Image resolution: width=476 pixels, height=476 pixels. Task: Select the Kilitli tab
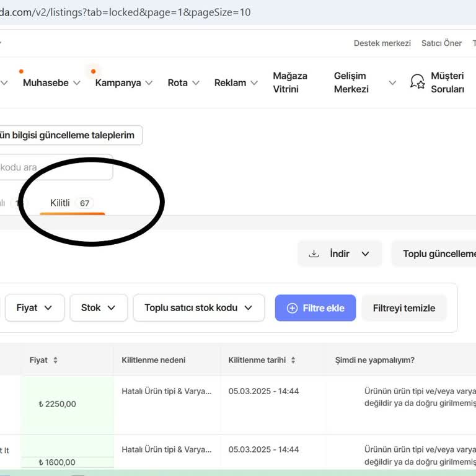pos(72,203)
